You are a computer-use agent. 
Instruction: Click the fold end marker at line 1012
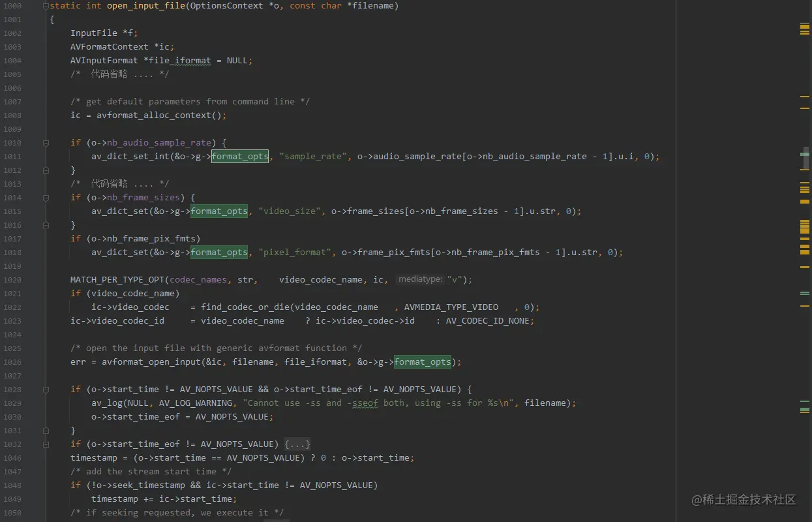[x=46, y=170]
